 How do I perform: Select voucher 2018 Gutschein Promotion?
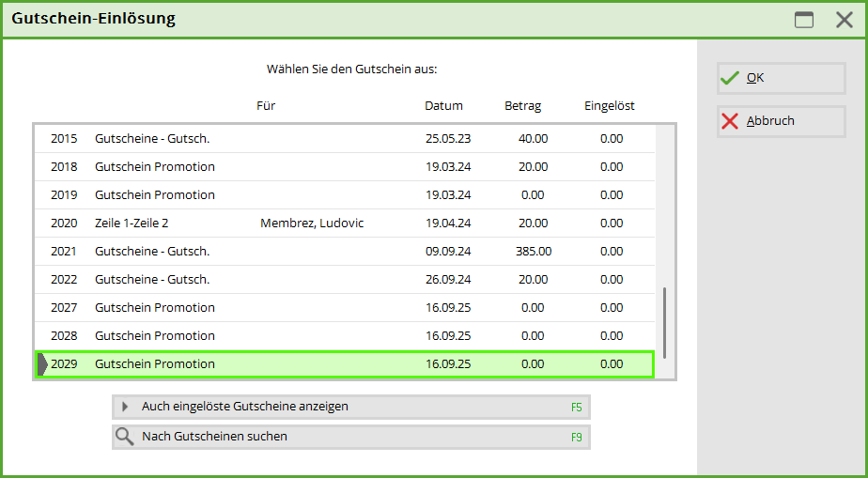[x=344, y=167]
